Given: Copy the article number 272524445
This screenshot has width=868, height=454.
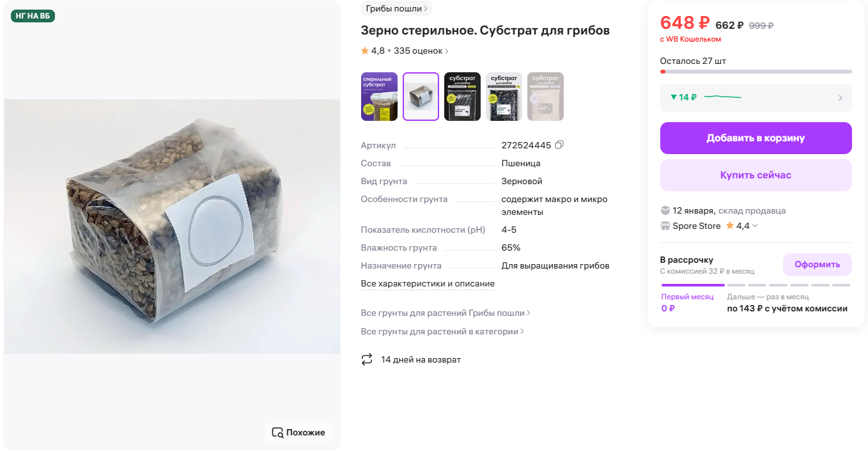Looking at the screenshot, I should pyautogui.click(x=559, y=145).
